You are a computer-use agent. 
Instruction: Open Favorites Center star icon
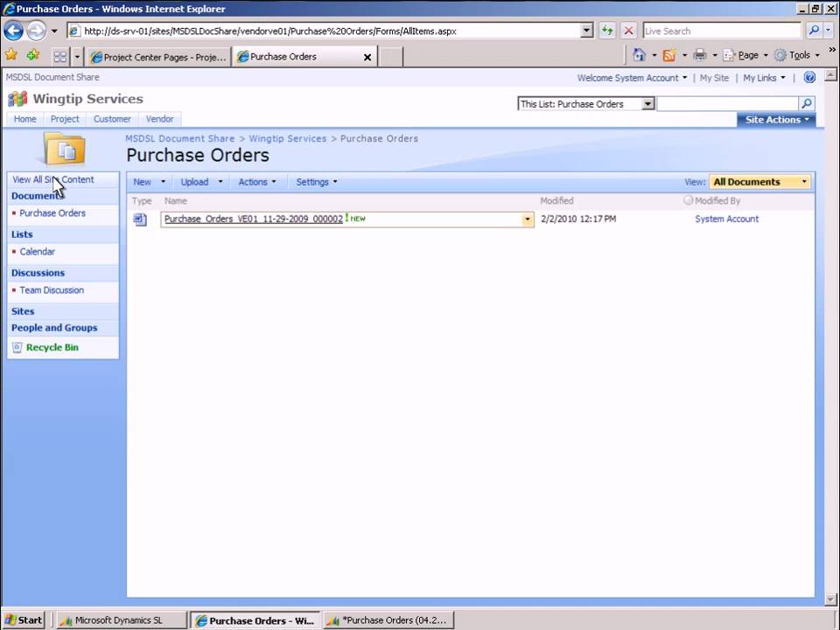pyautogui.click(x=11, y=54)
